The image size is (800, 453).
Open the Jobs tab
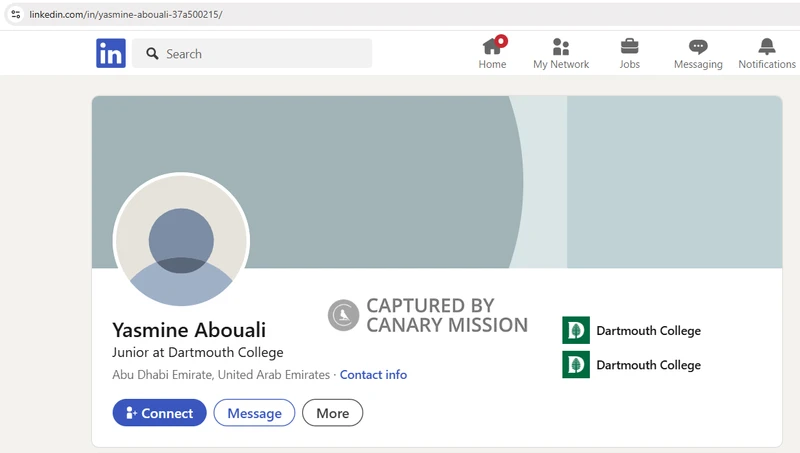click(629, 53)
